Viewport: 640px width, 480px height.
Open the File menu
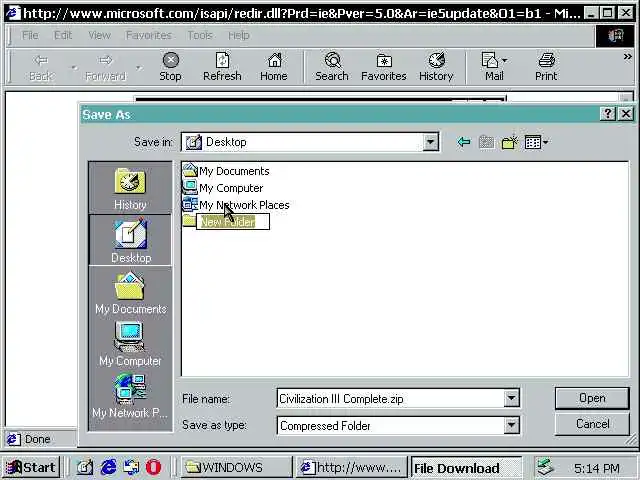click(x=30, y=36)
